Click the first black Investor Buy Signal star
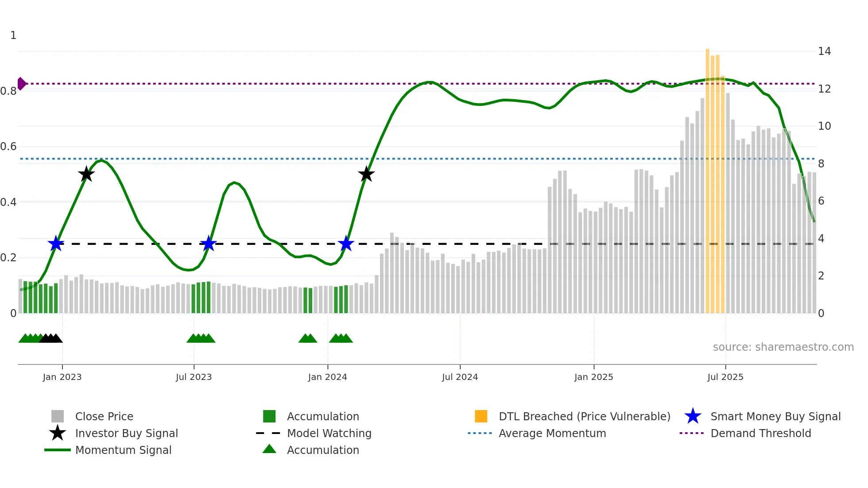This screenshot has height=488, width=868. point(86,174)
